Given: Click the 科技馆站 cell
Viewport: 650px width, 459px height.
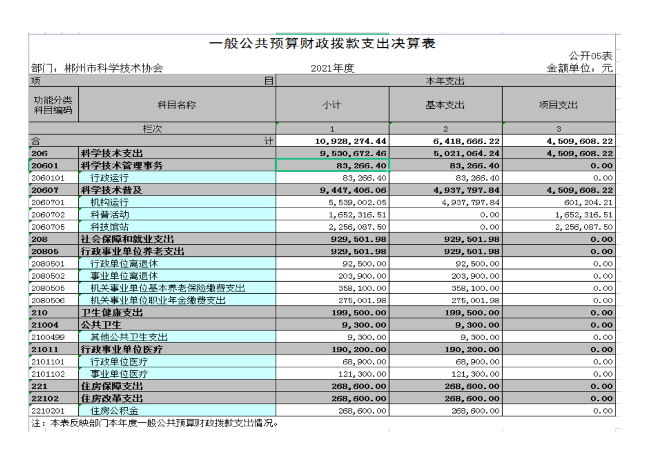Looking at the screenshot, I should pyautogui.click(x=177, y=227).
